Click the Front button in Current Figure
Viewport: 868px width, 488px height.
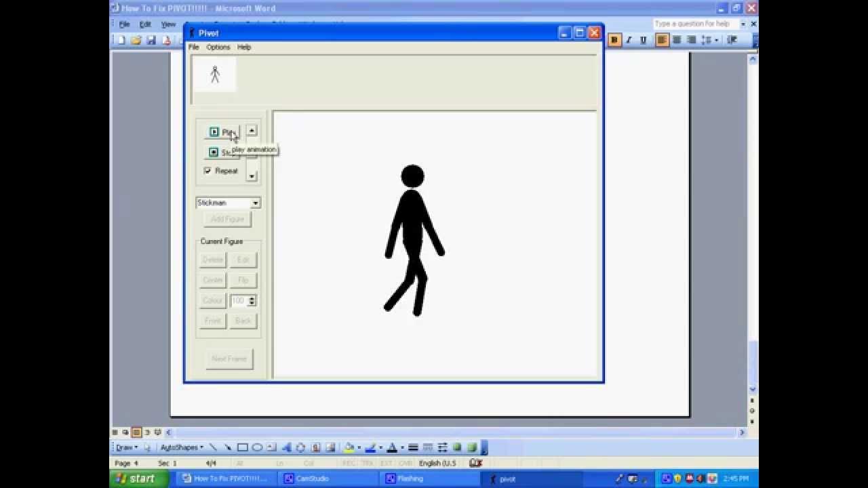[x=212, y=321]
